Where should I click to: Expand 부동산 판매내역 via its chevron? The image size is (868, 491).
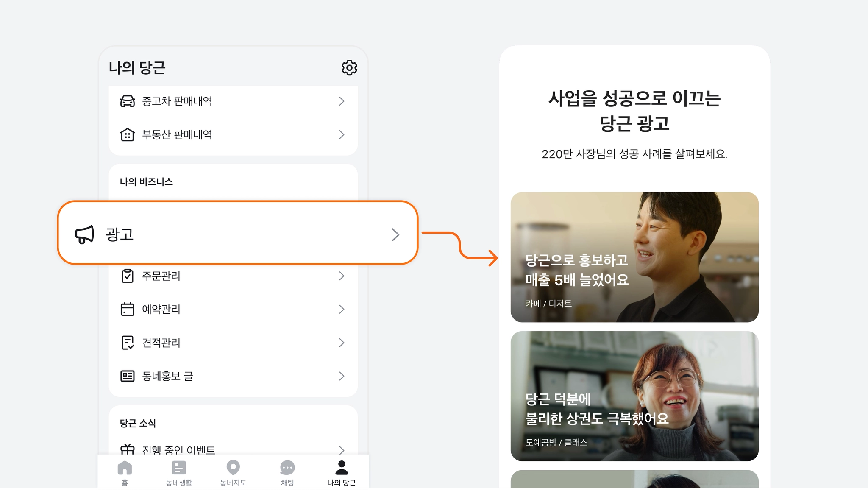[x=342, y=134]
